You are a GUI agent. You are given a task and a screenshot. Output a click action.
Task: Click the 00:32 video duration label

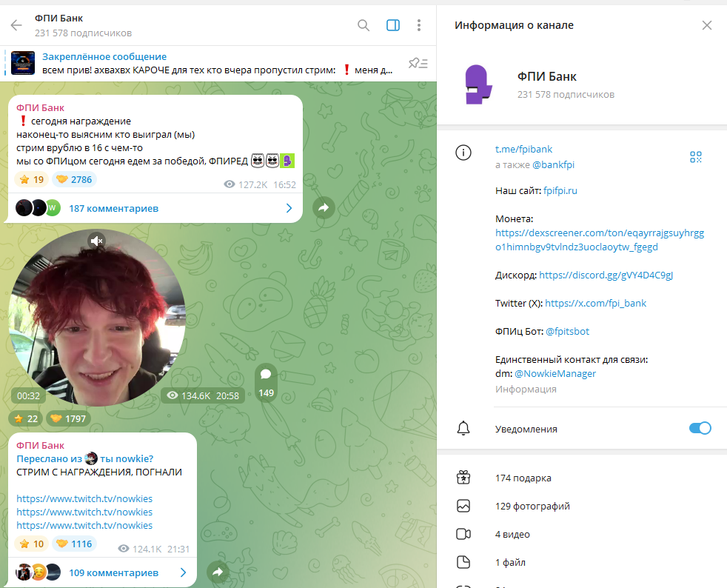28,396
